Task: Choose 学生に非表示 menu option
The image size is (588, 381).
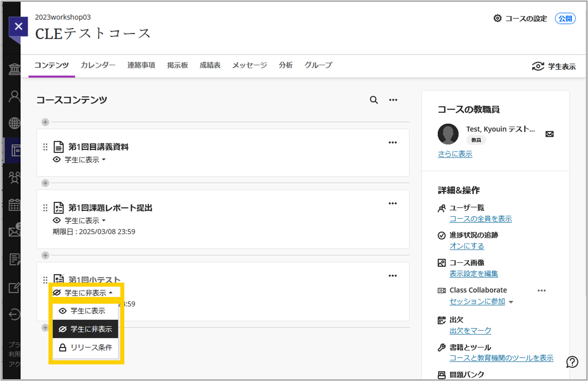Action: [x=85, y=329]
